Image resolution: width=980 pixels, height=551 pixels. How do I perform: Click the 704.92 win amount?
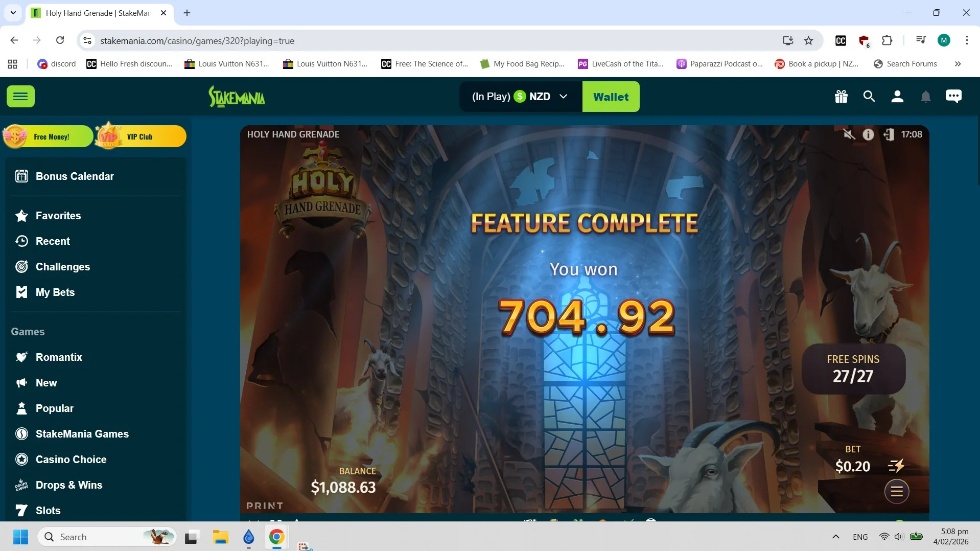click(x=586, y=317)
